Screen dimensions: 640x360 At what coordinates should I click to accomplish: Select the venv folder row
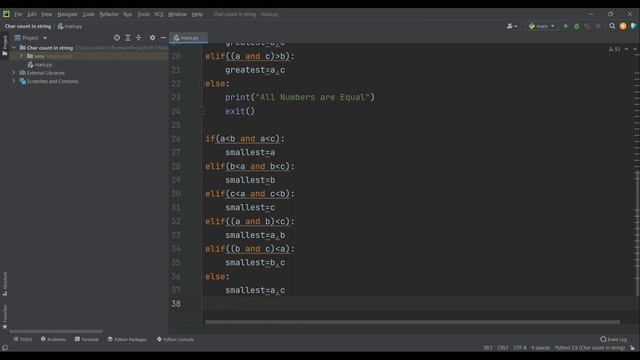point(88,56)
